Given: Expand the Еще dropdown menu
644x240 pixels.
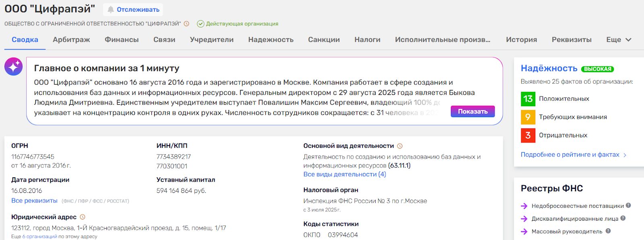Looking at the screenshot, I should pos(619,39).
